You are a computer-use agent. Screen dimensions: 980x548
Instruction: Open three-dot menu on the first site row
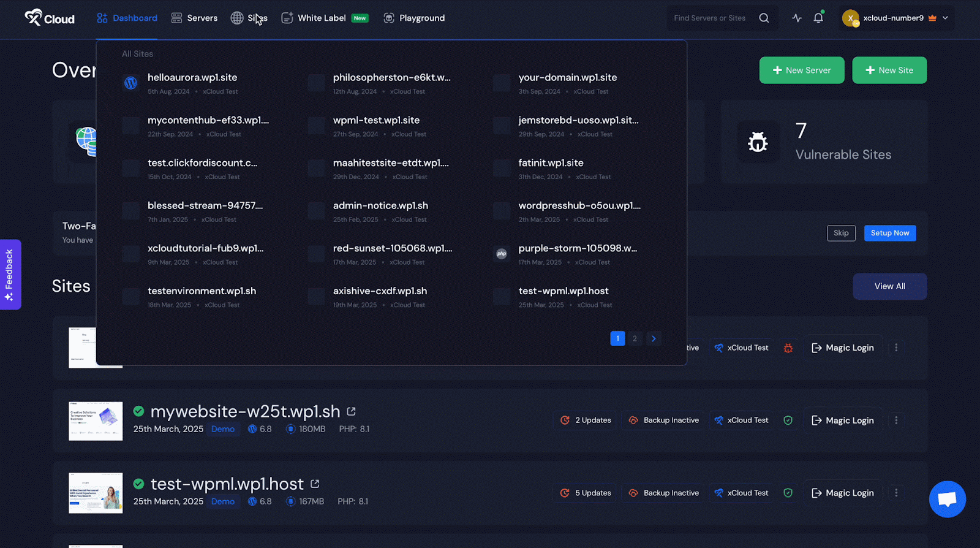[x=896, y=348]
